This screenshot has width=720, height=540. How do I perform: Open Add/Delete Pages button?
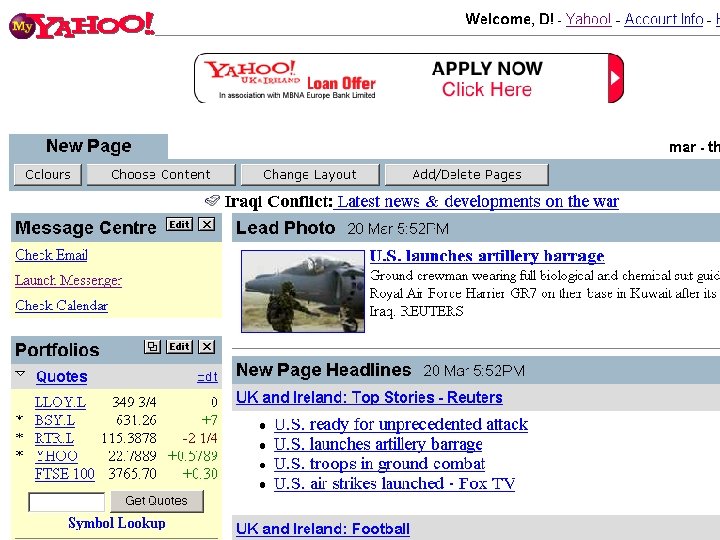tap(467, 175)
